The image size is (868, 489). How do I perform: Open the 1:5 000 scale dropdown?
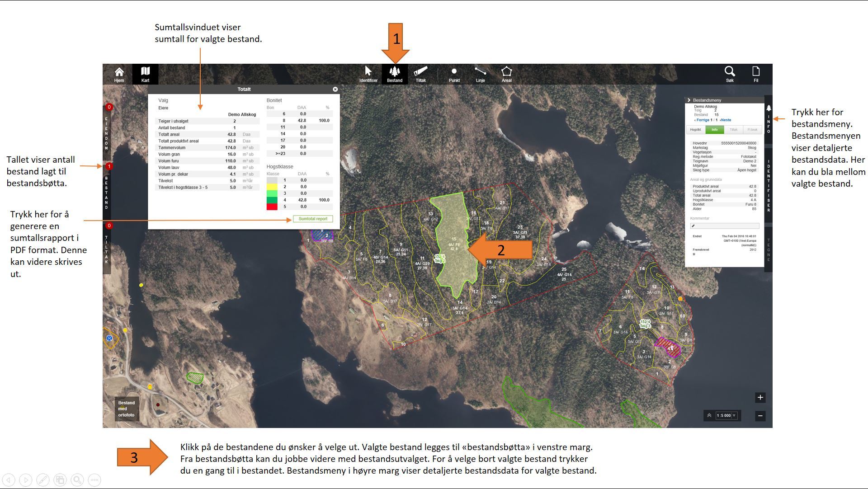tap(726, 415)
